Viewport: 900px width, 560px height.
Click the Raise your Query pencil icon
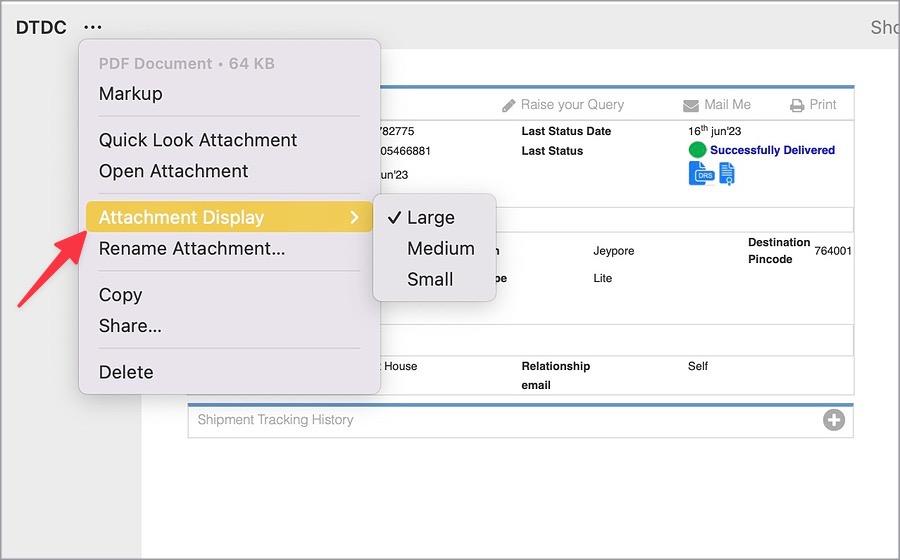[509, 106]
